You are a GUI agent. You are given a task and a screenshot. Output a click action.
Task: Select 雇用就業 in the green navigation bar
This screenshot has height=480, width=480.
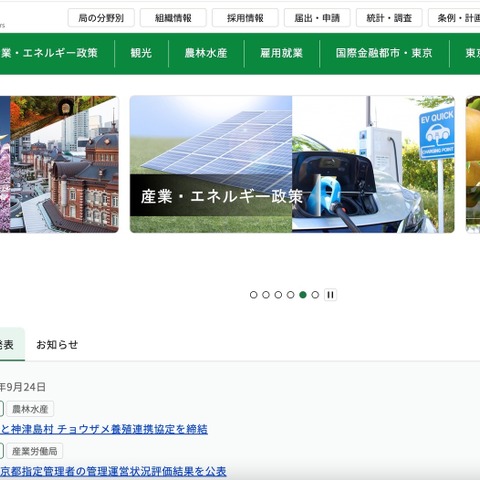[282, 53]
